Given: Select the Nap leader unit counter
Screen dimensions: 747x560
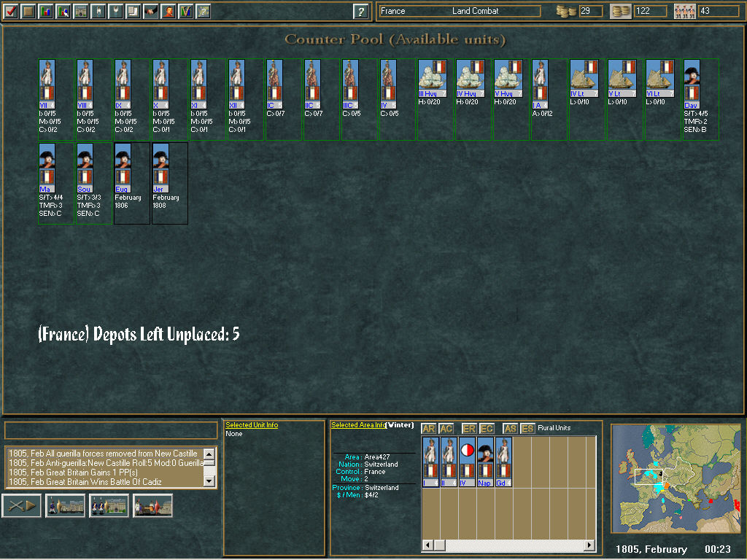Looking at the screenshot, I should (485, 462).
